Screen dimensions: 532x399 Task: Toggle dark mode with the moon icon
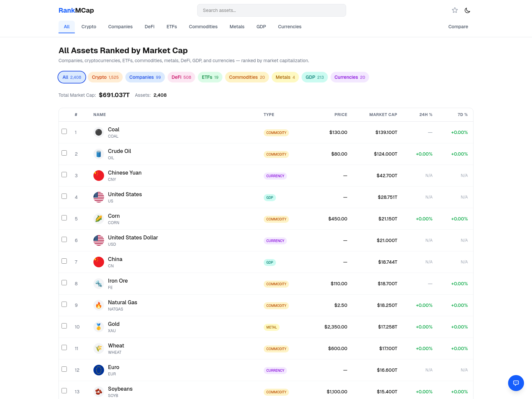coord(467,10)
